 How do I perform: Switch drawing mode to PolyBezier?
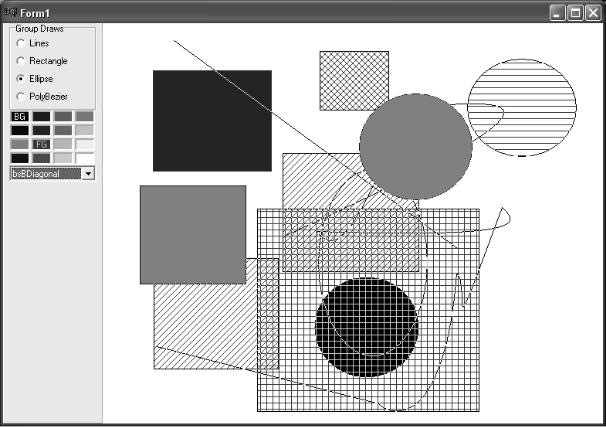point(42,97)
